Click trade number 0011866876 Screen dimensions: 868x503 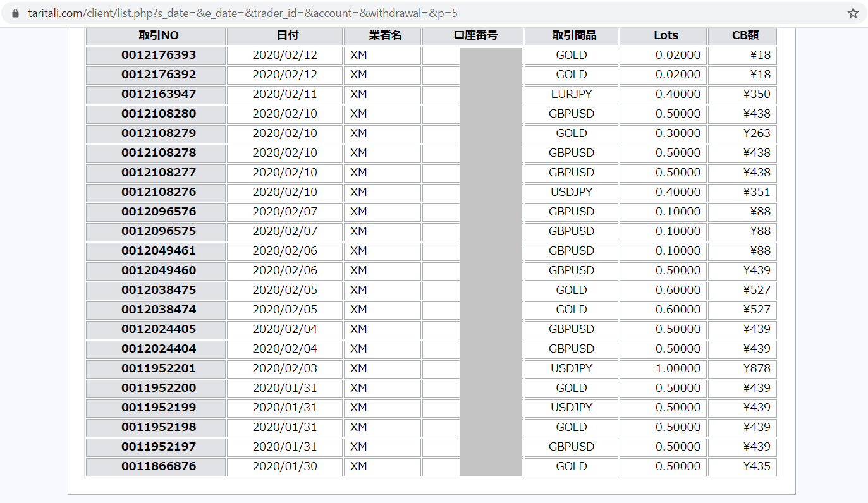(159, 466)
